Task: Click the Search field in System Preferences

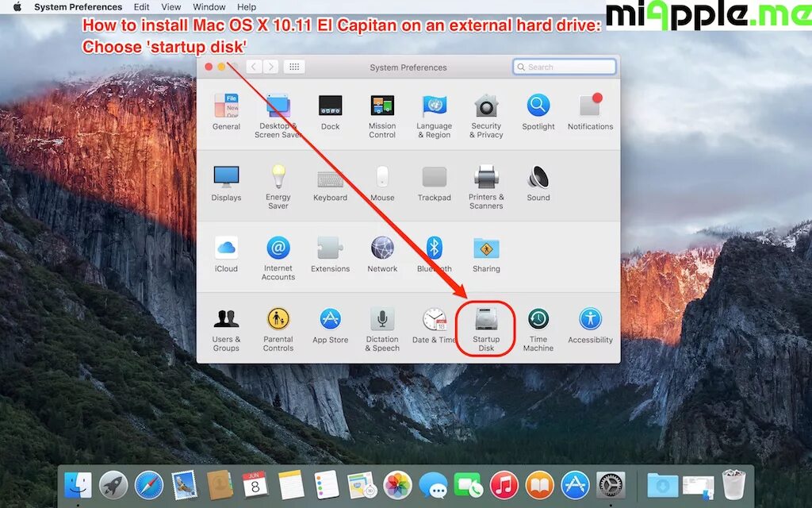Action: click(565, 67)
